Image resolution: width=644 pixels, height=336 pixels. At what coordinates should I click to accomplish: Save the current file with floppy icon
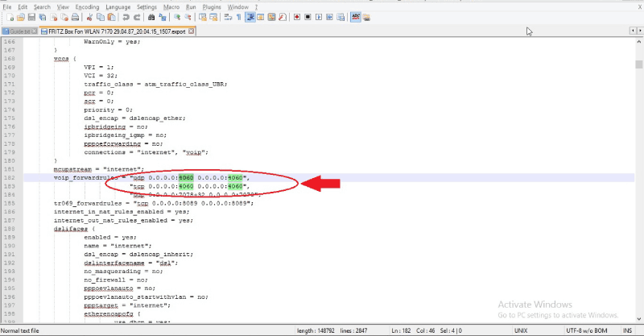[x=31, y=17]
